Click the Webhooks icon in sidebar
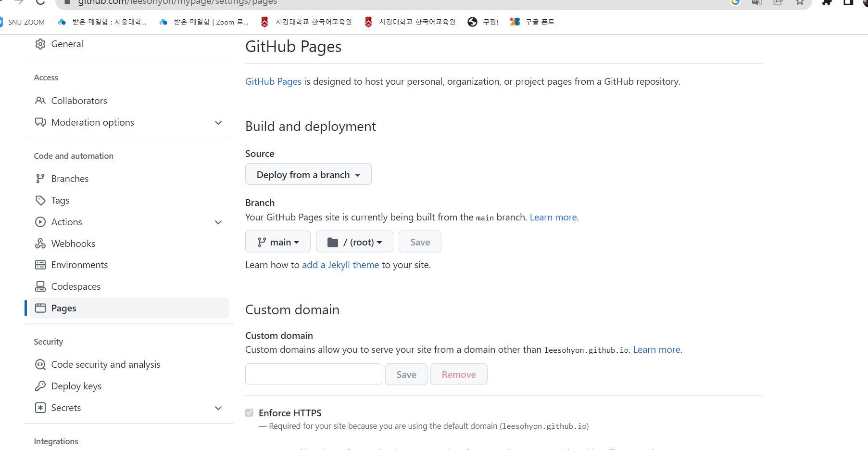868x450 pixels. (40, 244)
